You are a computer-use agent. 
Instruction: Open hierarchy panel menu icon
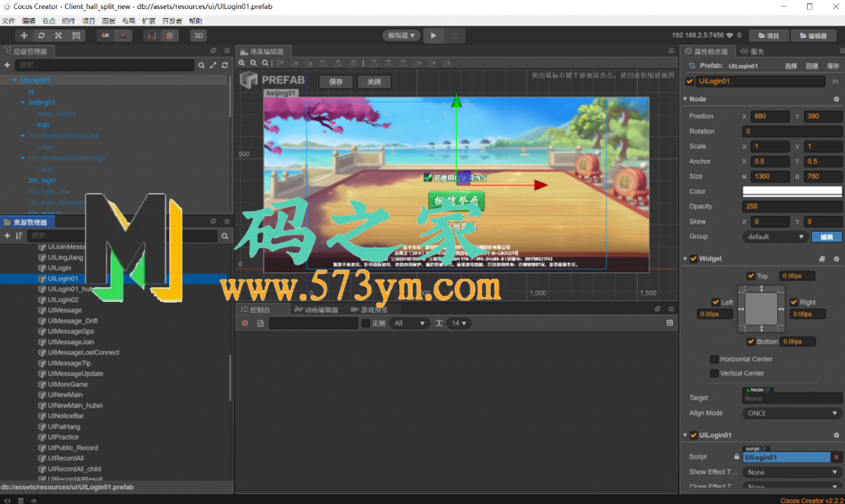click(227, 51)
